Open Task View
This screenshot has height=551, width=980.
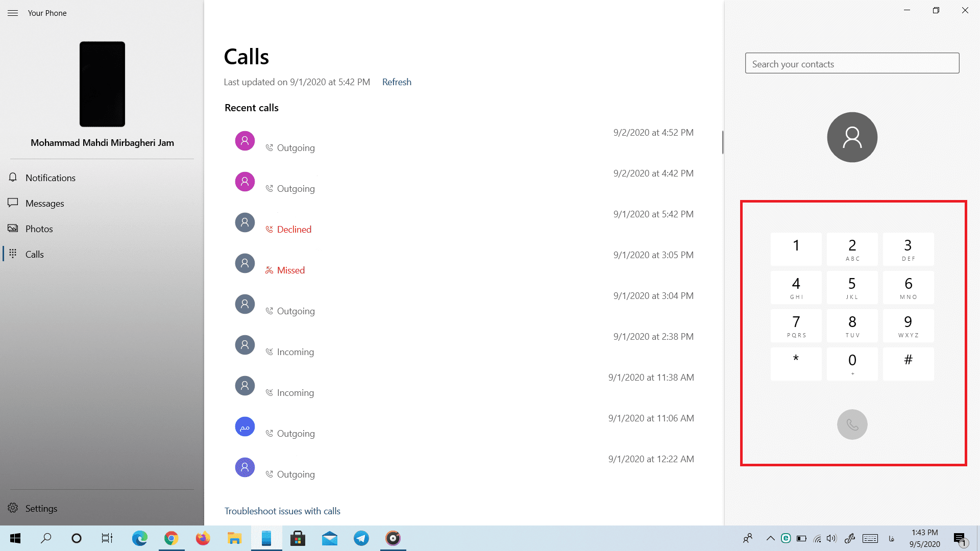click(107, 538)
